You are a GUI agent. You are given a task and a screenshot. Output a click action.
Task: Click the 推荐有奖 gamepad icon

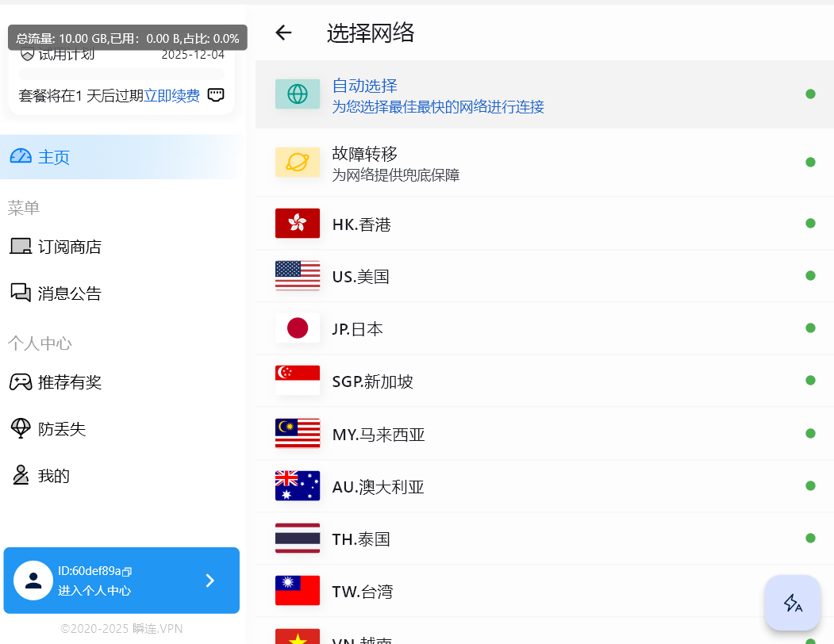point(21,381)
